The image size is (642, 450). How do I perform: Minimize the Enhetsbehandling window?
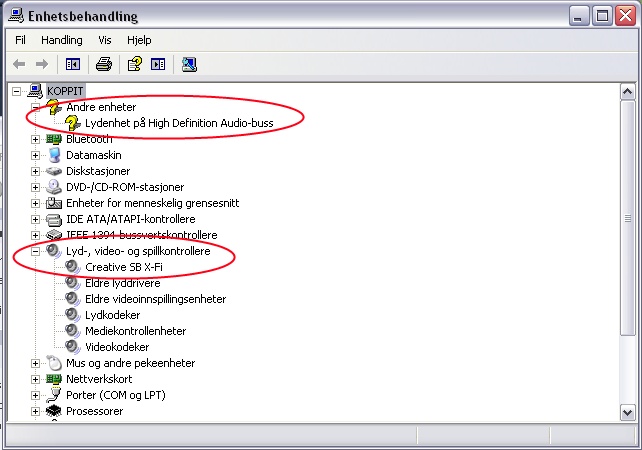point(579,16)
